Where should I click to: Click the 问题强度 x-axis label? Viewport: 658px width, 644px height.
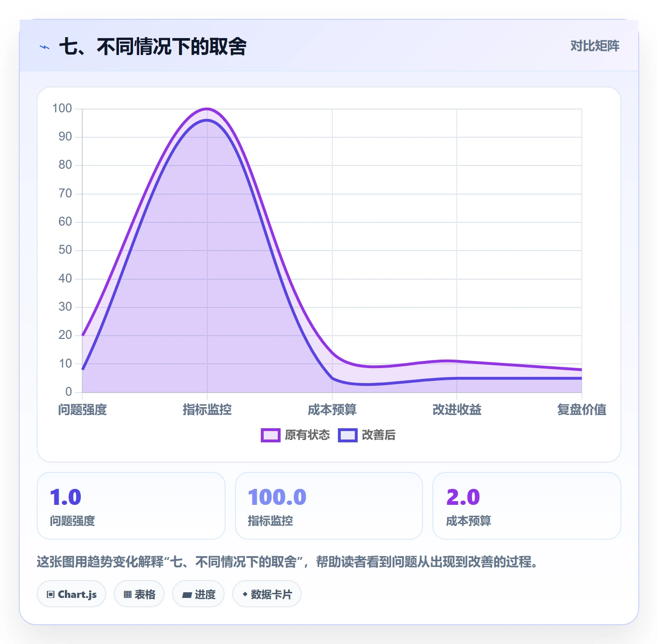[x=83, y=409]
